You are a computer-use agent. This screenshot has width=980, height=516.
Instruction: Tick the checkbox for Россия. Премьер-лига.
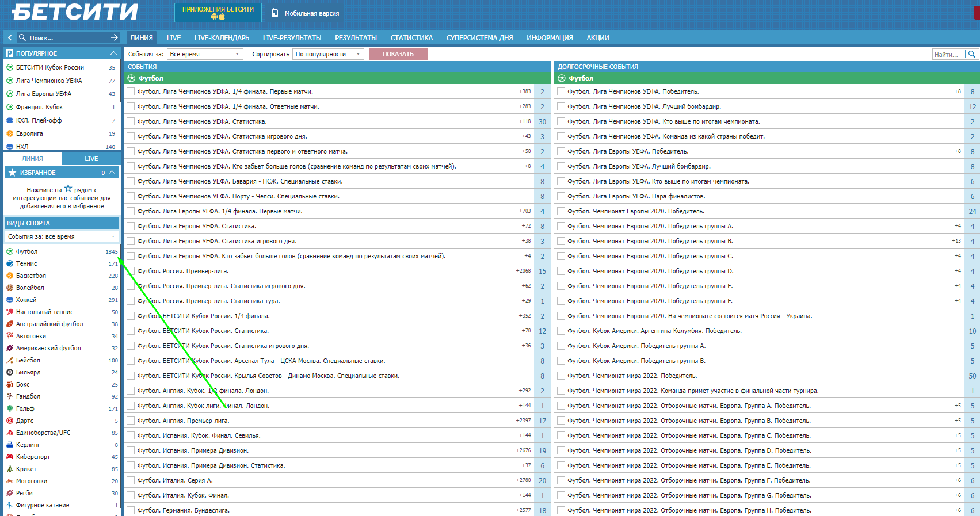click(x=131, y=271)
